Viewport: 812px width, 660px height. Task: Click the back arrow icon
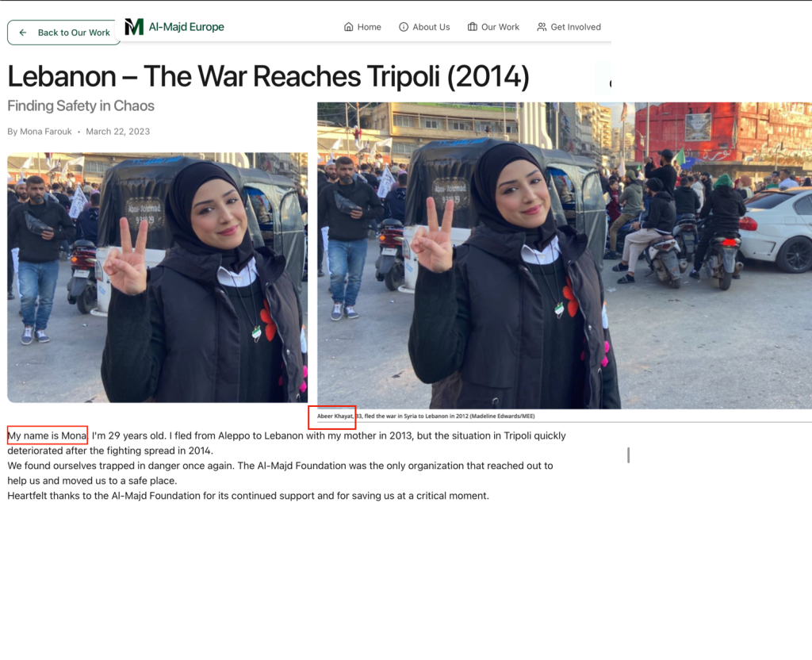(23, 33)
